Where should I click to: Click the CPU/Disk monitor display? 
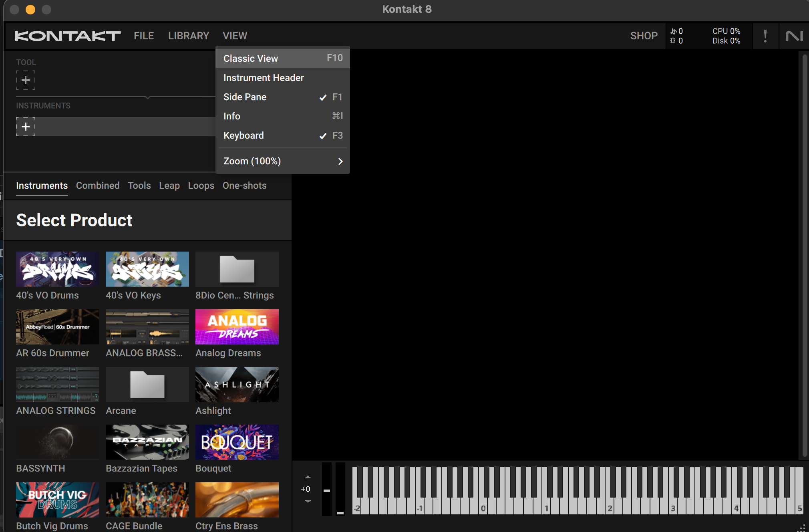coord(726,36)
